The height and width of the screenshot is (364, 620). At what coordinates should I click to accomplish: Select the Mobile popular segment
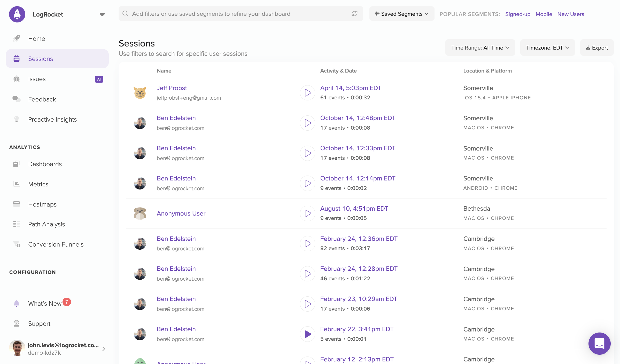tap(543, 14)
